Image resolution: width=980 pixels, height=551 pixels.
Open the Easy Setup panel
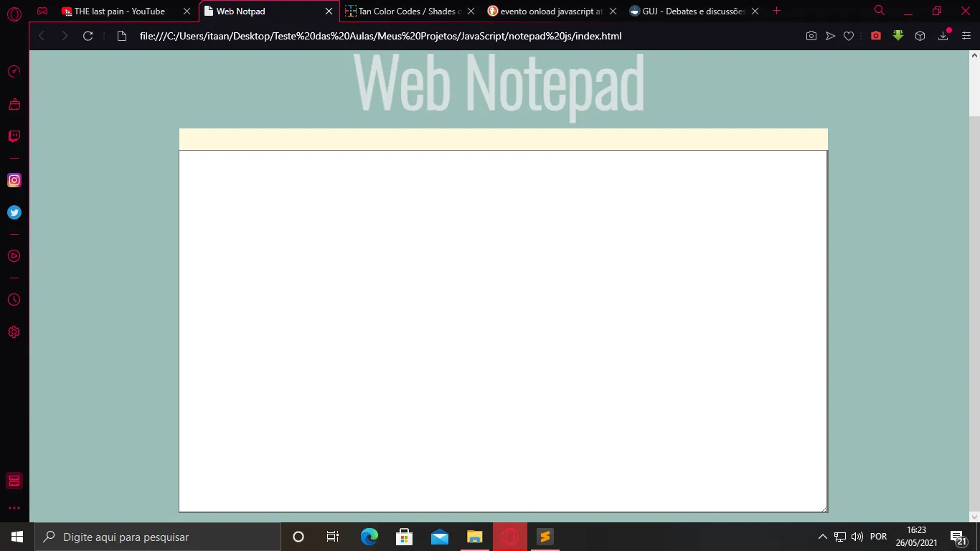(x=966, y=36)
